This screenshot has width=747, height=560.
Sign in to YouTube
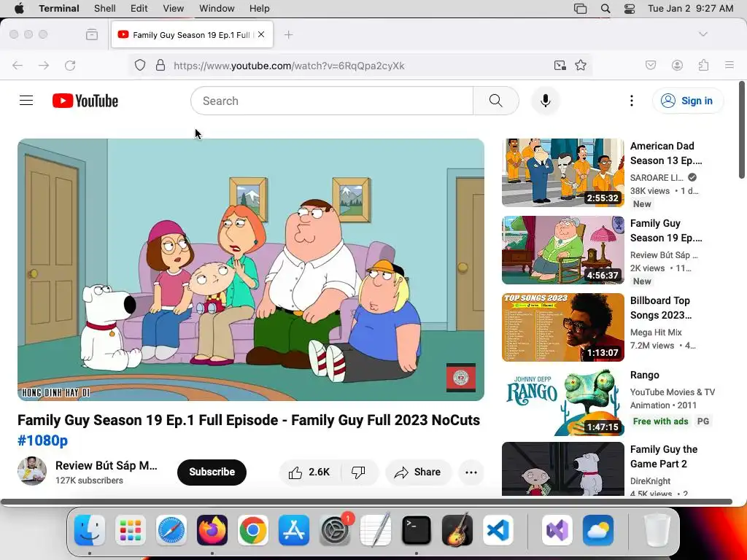tap(687, 101)
